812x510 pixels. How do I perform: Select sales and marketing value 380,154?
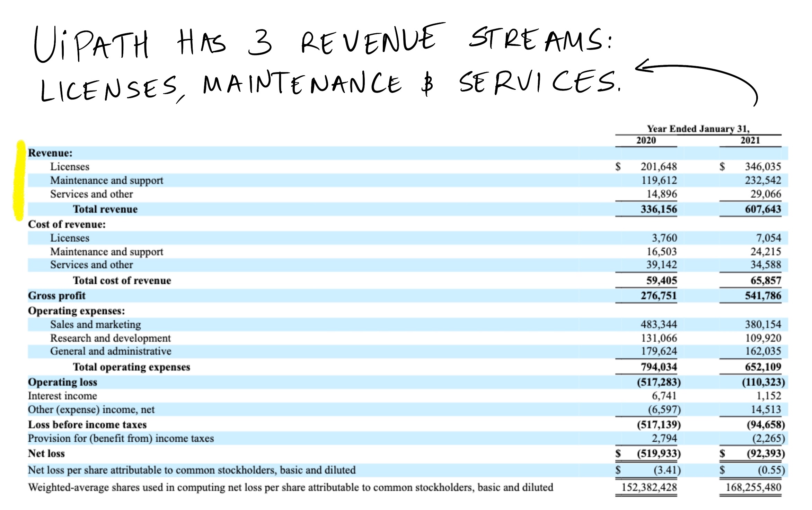click(763, 325)
